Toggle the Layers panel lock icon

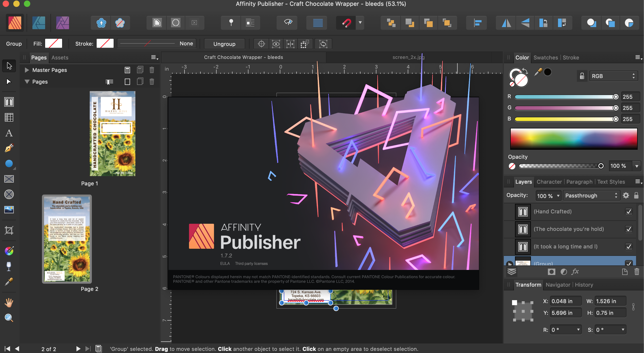636,195
